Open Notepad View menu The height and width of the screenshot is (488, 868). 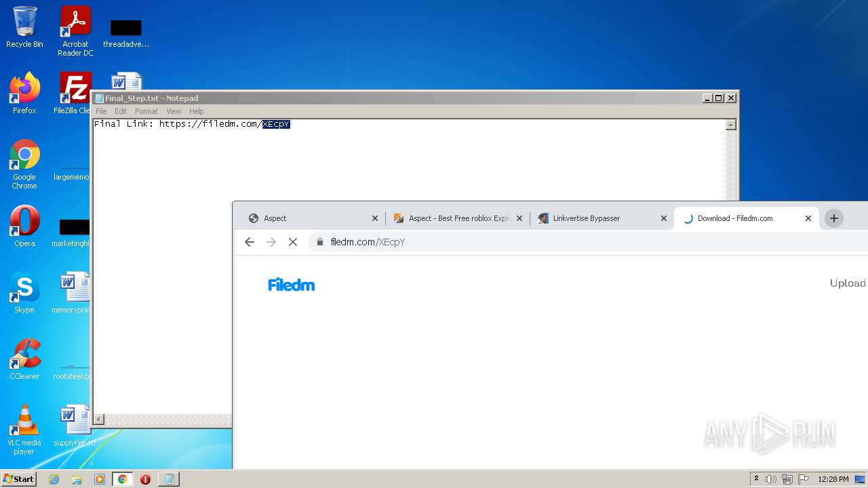click(174, 111)
